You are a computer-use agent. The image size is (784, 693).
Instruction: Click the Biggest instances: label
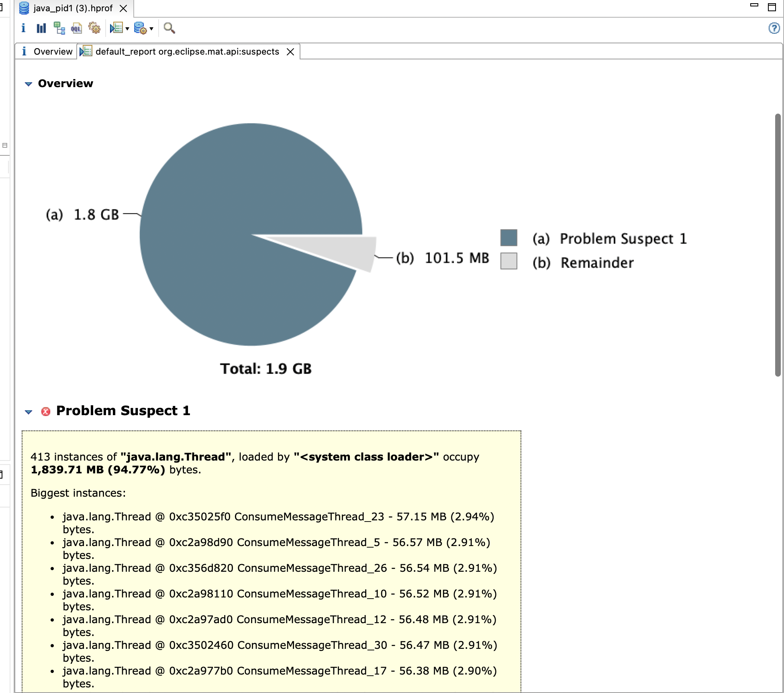tap(78, 493)
